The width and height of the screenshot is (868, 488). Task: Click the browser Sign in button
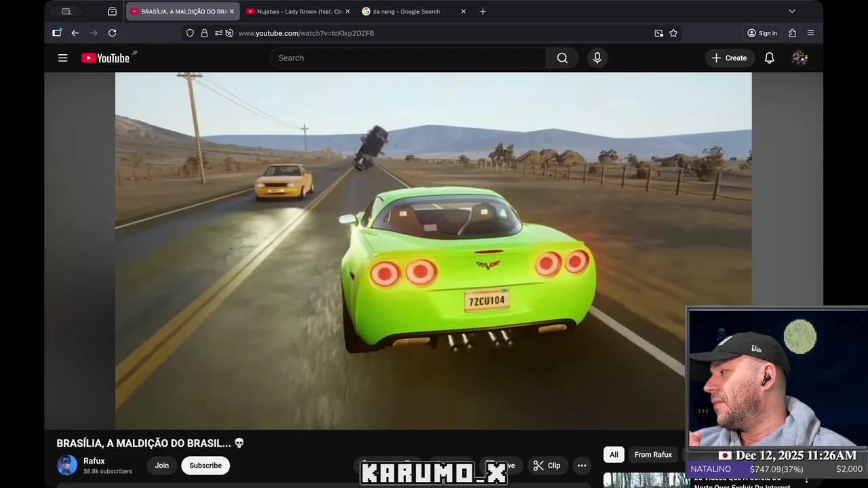762,33
